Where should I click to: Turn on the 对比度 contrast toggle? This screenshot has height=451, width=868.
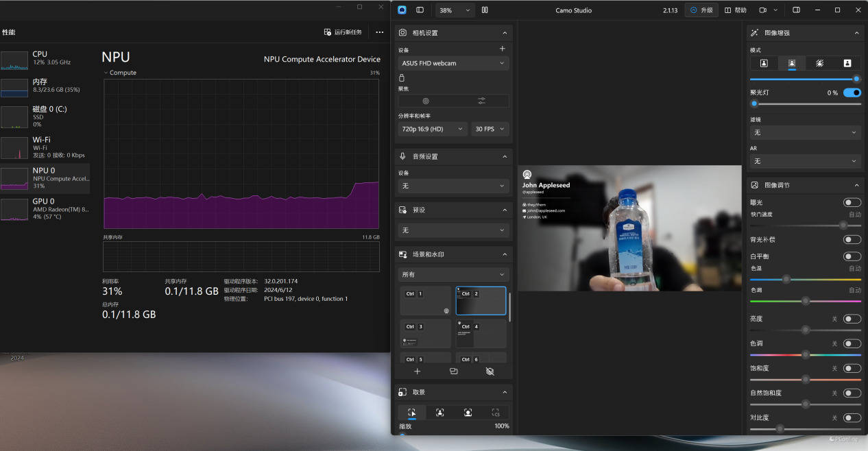click(852, 417)
